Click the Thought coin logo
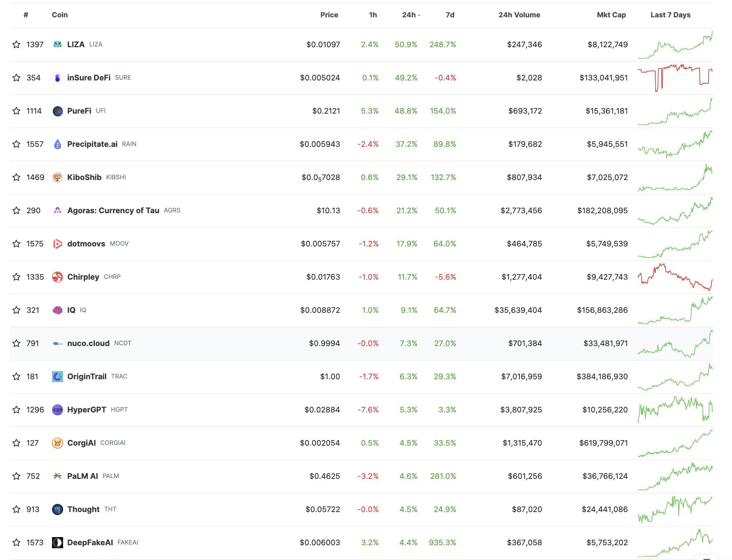The image size is (732, 560). point(58,509)
